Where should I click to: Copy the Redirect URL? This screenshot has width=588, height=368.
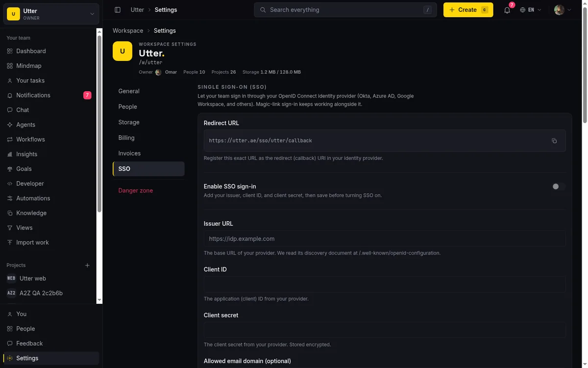coord(554,141)
